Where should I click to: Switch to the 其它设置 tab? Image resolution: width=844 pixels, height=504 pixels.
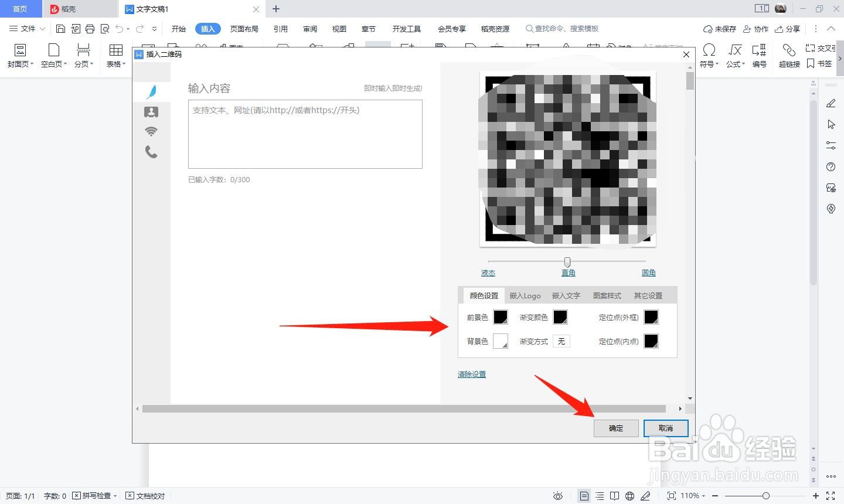[648, 295]
